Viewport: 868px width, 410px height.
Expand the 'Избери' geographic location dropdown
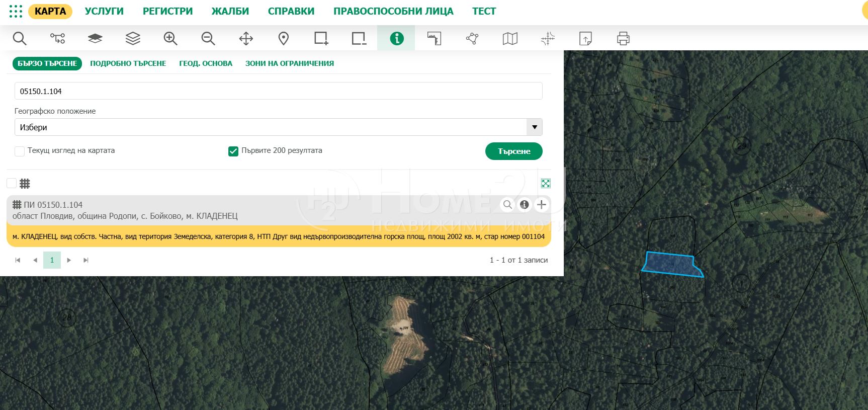click(534, 127)
